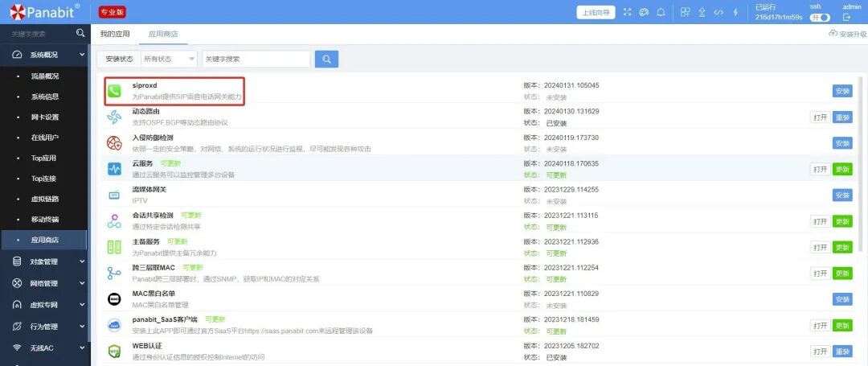Click the MAC黑白名单 app icon
Image resolution: width=868 pixels, height=366 pixels.
click(x=114, y=299)
